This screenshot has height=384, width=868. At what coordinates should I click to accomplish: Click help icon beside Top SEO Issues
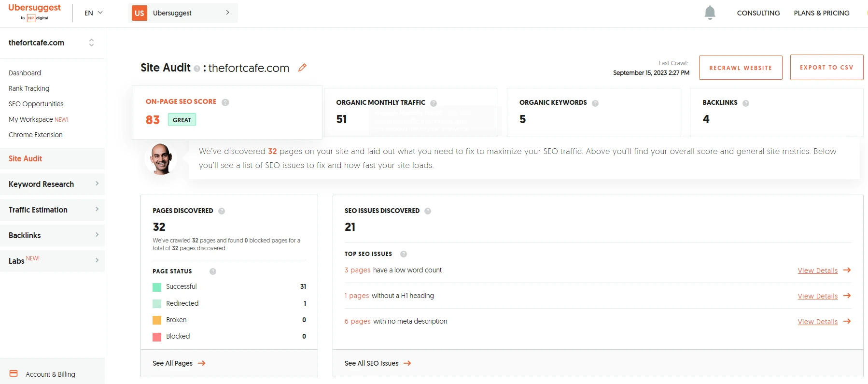pos(404,254)
